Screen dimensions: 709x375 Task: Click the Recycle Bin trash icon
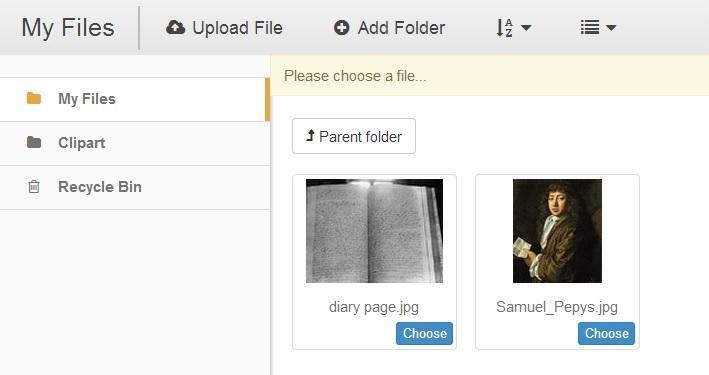[x=34, y=186]
